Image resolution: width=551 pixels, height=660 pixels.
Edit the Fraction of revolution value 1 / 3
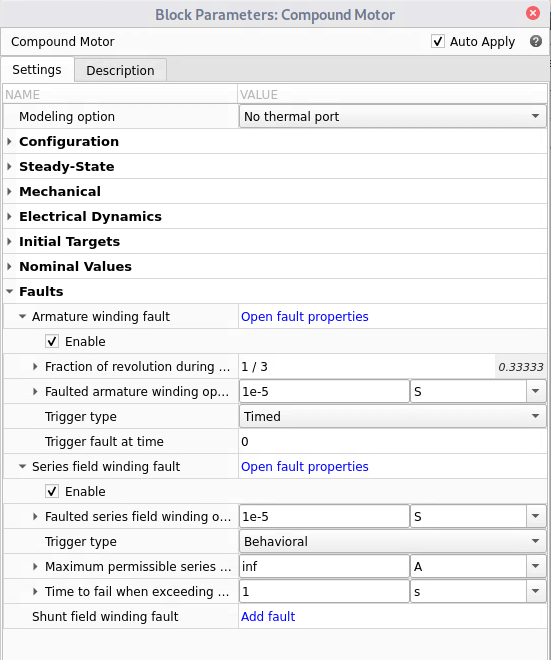[x=366, y=367]
